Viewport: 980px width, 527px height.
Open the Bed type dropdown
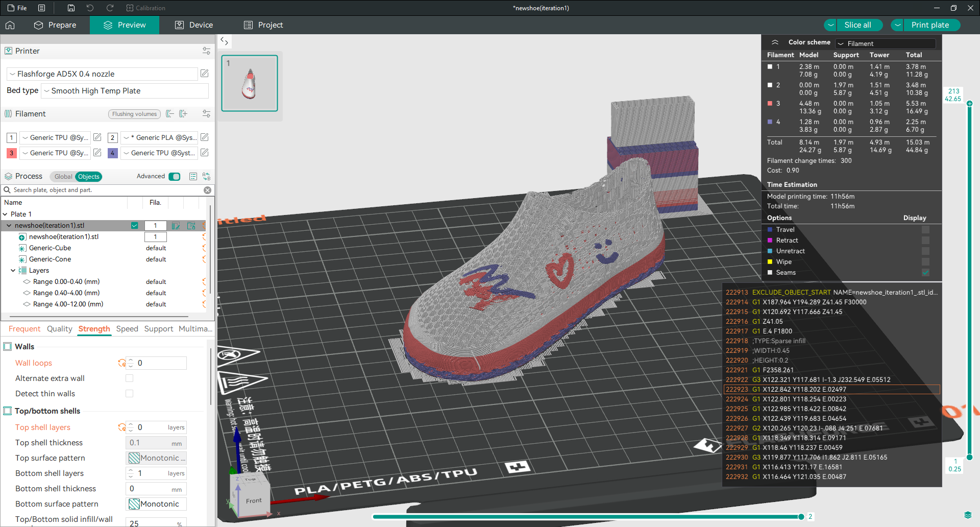click(x=125, y=91)
